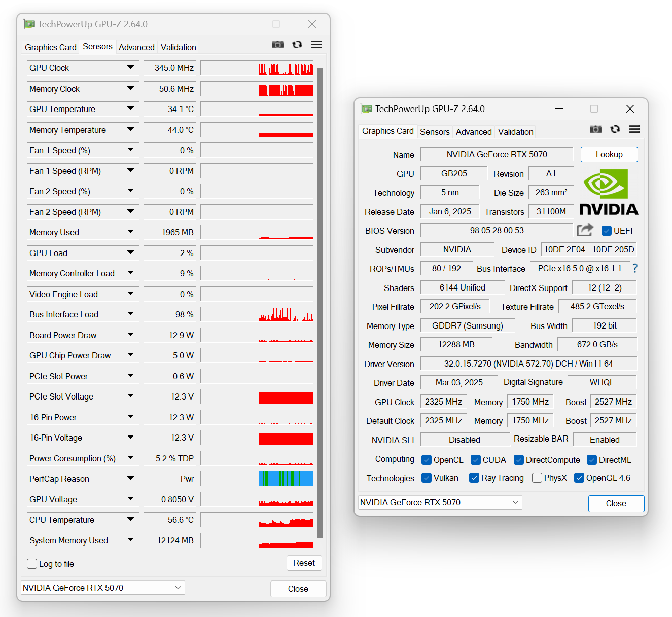Click the camera icon in Graphics Card window
Image resolution: width=672 pixels, height=617 pixels.
click(x=595, y=129)
